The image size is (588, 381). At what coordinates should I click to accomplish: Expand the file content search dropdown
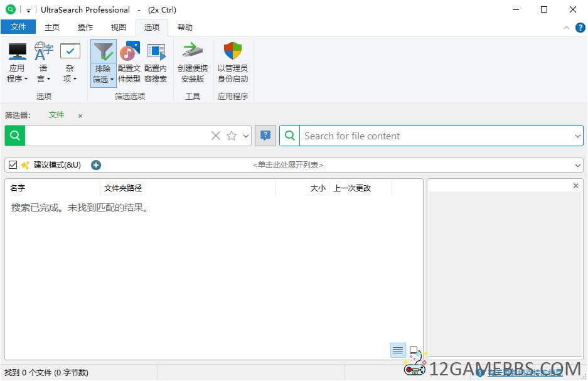pos(577,136)
